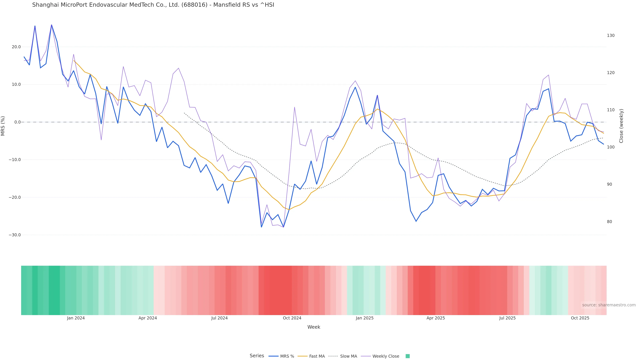Click the −30.0 y-axis tick label

14,235
